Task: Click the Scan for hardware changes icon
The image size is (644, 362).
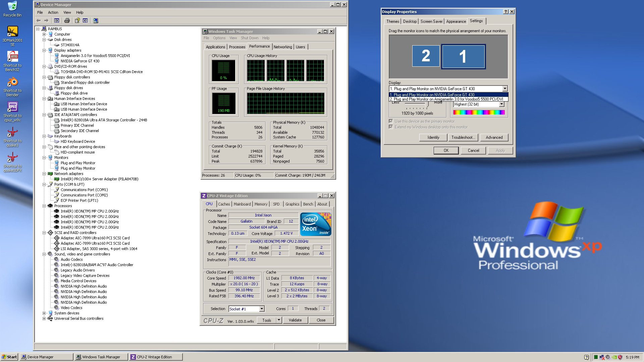Action: 96,20
